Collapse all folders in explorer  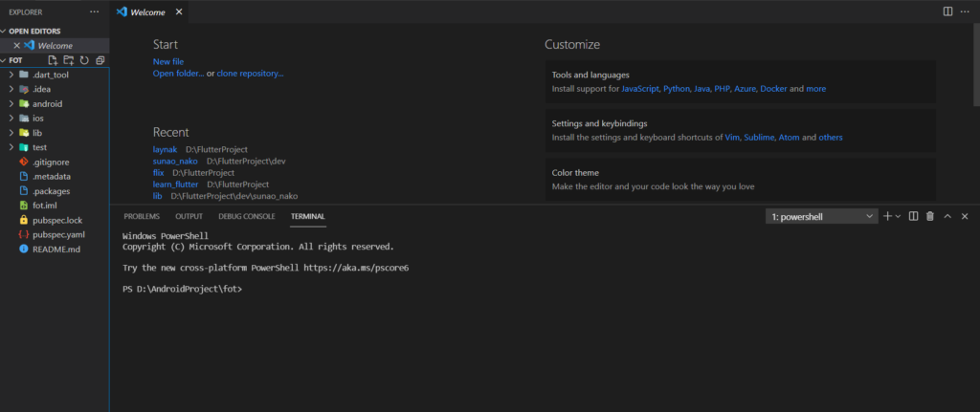point(100,60)
